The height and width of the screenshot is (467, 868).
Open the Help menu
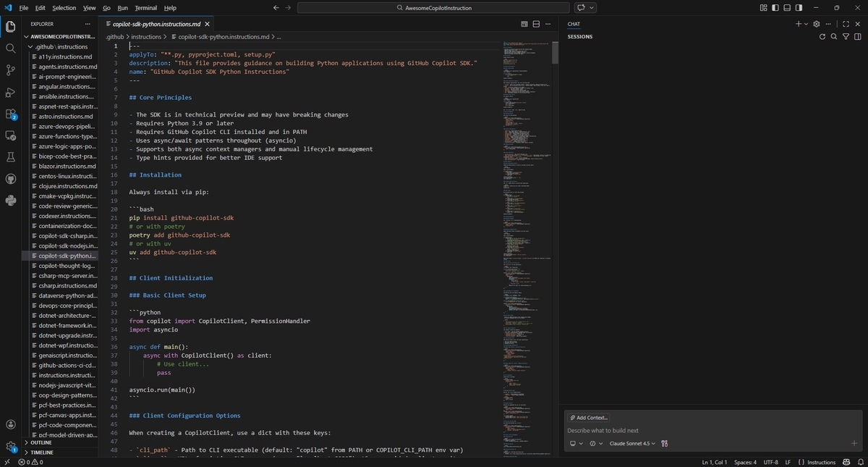pyautogui.click(x=170, y=7)
